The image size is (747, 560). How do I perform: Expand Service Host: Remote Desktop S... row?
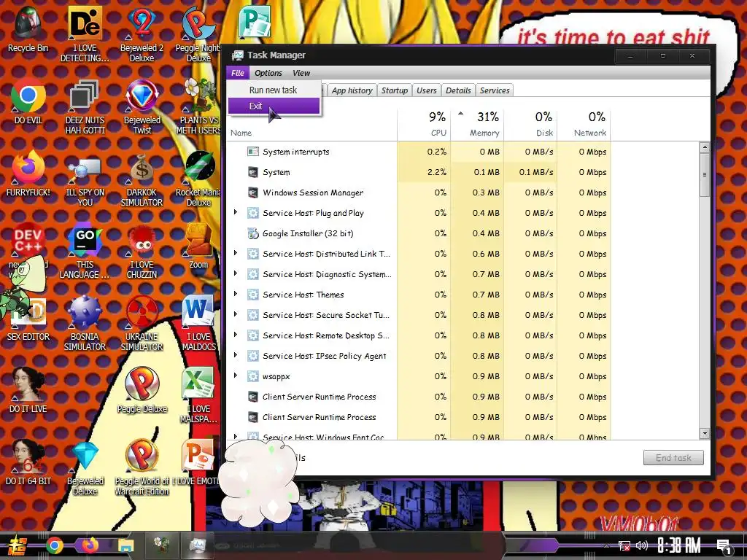(x=236, y=335)
